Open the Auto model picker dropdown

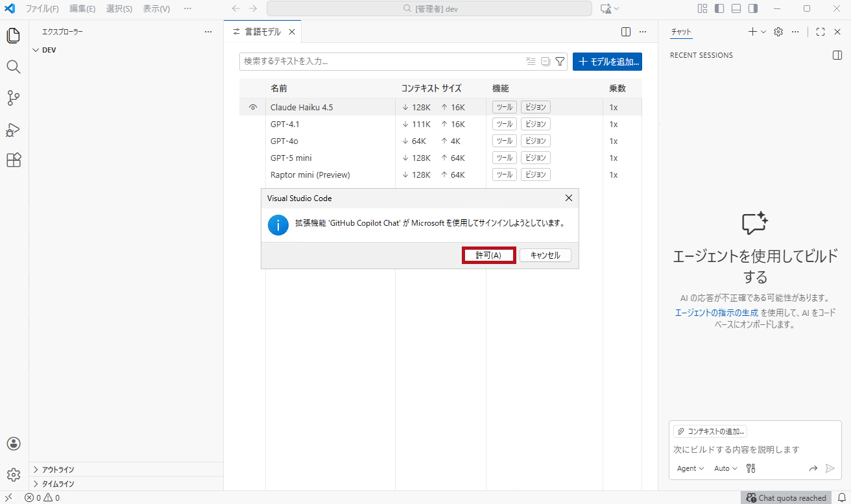click(725, 468)
